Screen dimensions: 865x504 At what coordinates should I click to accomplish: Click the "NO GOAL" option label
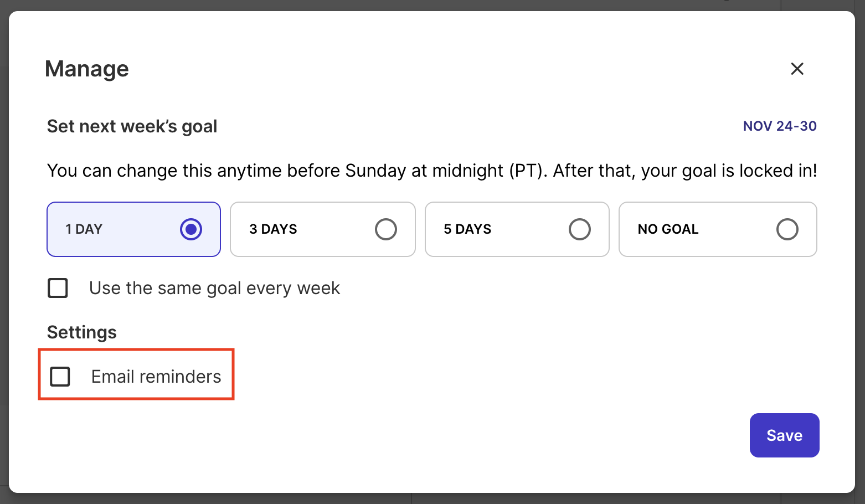[x=668, y=229]
